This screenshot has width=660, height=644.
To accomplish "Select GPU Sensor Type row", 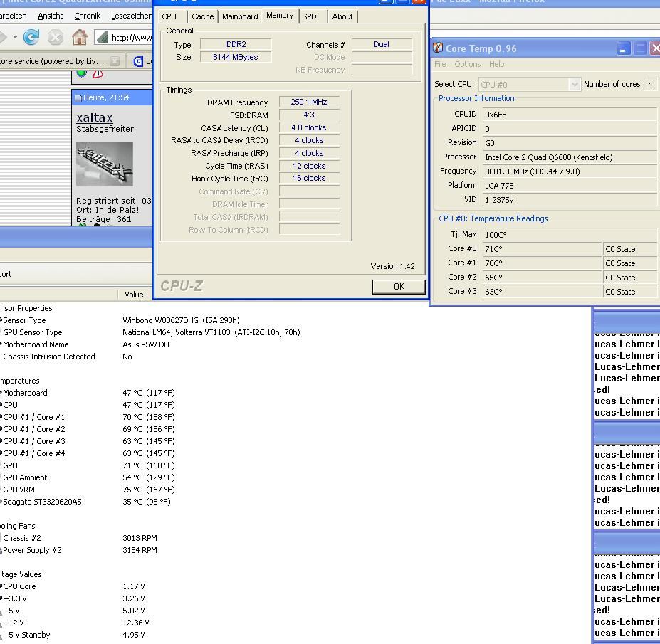I will 151,333.
